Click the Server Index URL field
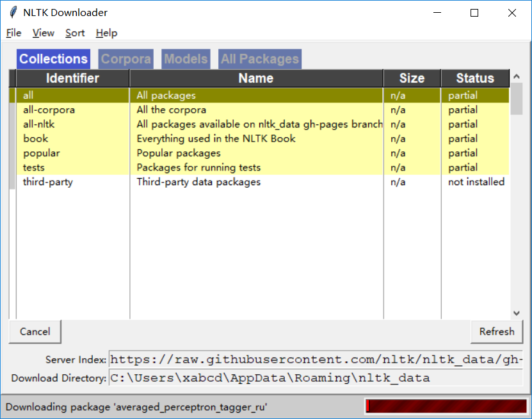The height and width of the screenshot is (419, 532). pos(316,359)
